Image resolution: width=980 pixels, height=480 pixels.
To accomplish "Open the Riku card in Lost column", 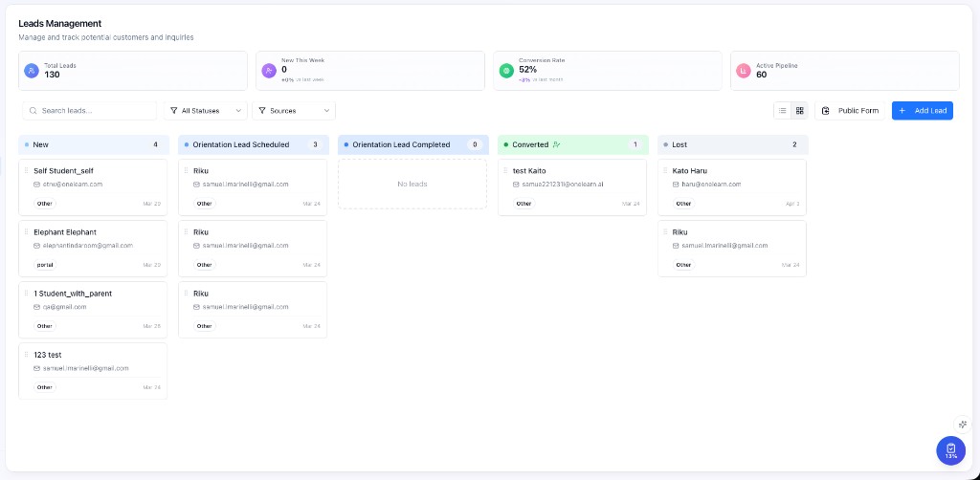I will (732, 249).
